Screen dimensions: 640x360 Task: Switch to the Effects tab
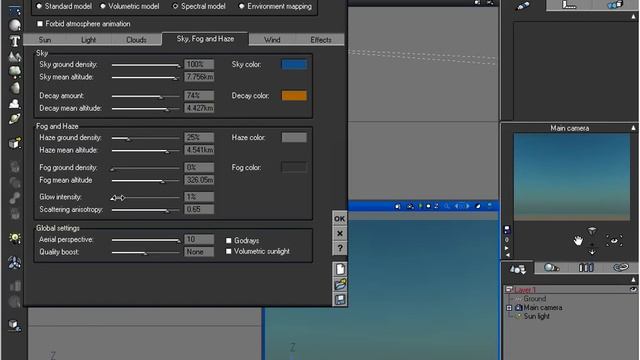click(321, 40)
